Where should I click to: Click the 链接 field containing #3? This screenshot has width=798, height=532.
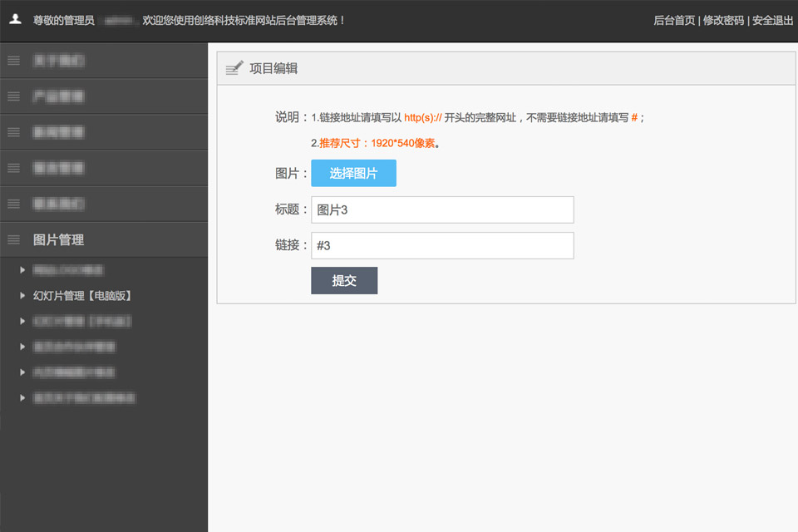442,245
